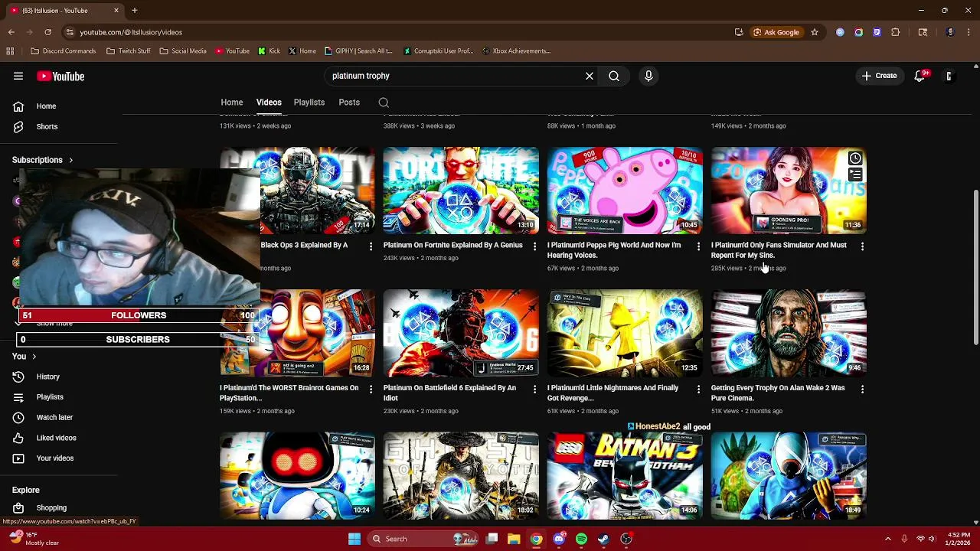The width and height of the screenshot is (980, 551).
Task: Open options for Black Ops 3 video
Action: (x=371, y=246)
